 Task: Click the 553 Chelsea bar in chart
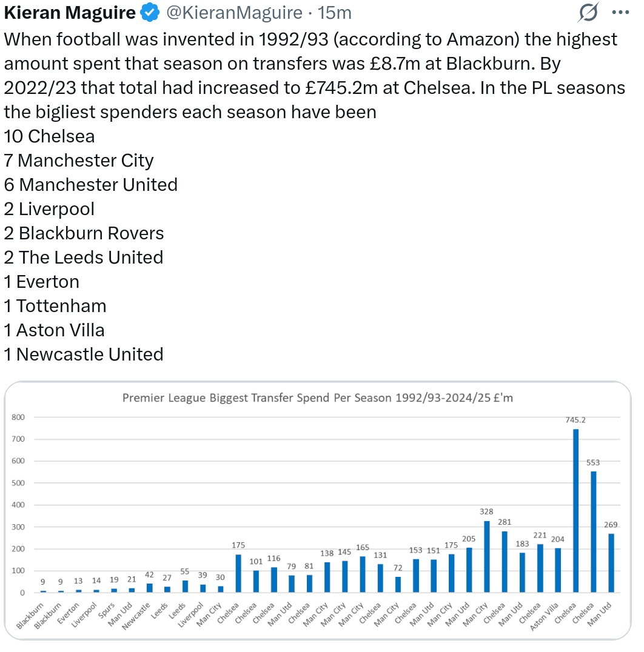[x=594, y=531]
